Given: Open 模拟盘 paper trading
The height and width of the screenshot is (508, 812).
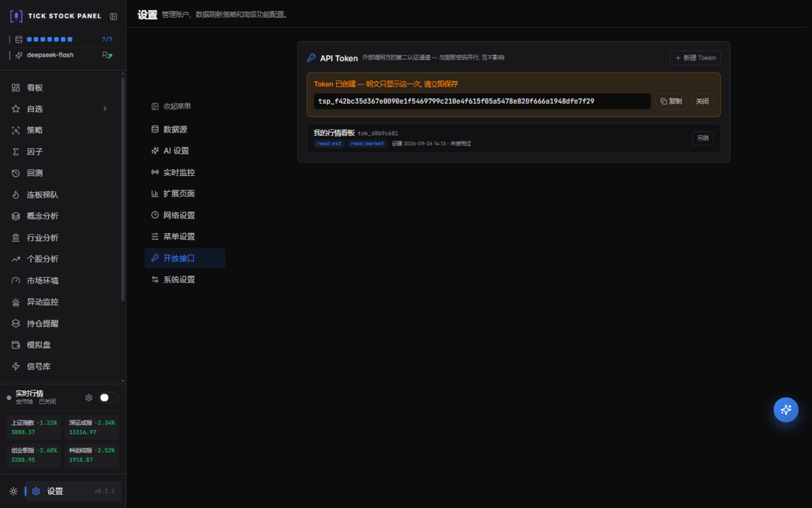Looking at the screenshot, I should pos(60,345).
